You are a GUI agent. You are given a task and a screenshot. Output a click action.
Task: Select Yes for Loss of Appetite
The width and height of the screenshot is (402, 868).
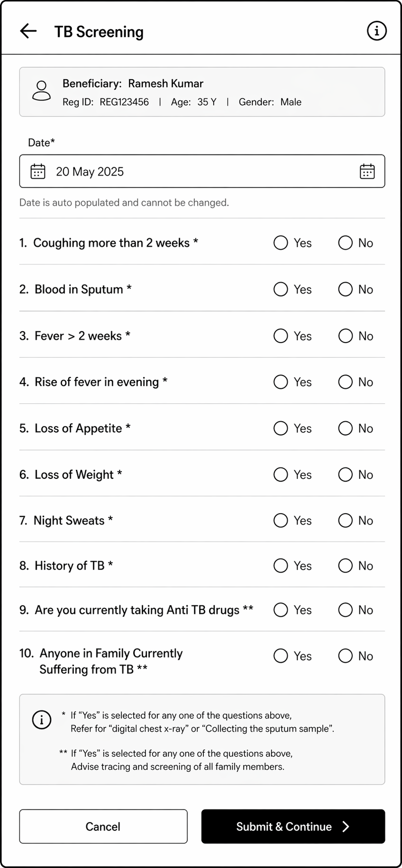pos(281,428)
